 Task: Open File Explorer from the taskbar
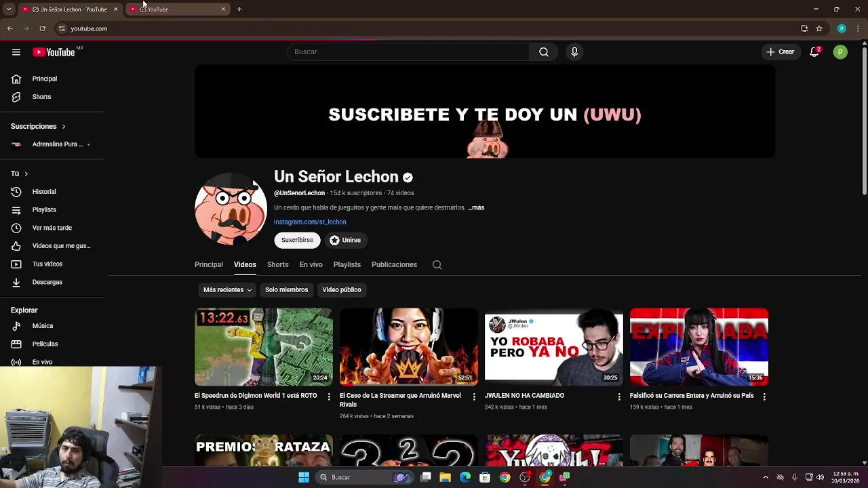tap(446, 477)
